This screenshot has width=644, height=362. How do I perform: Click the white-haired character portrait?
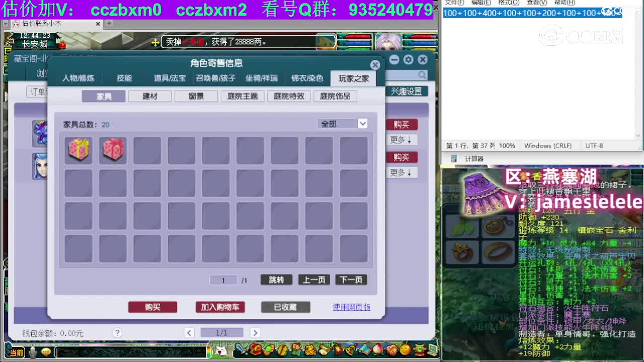pos(388,42)
